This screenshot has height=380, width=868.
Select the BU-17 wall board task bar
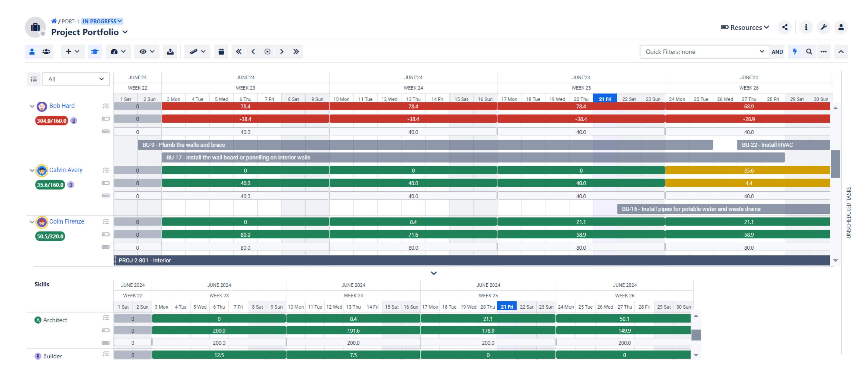[473, 157]
